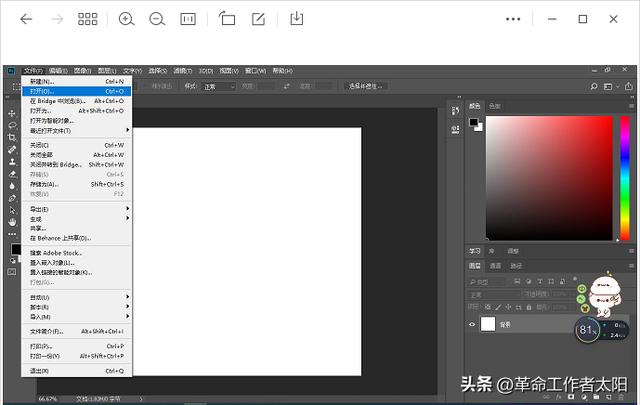The width and height of the screenshot is (640, 405).
Task: Click the rainbow hue slider strip
Action: (624, 178)
